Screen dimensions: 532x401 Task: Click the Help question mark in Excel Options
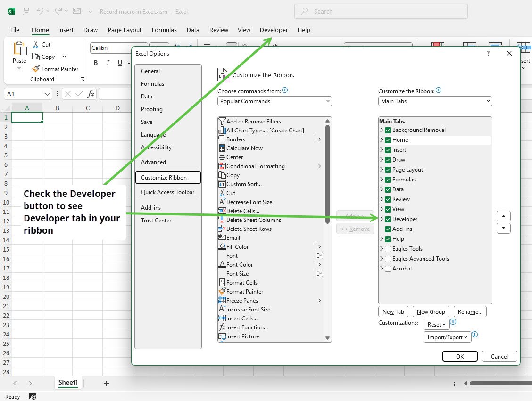pos(488,53)
